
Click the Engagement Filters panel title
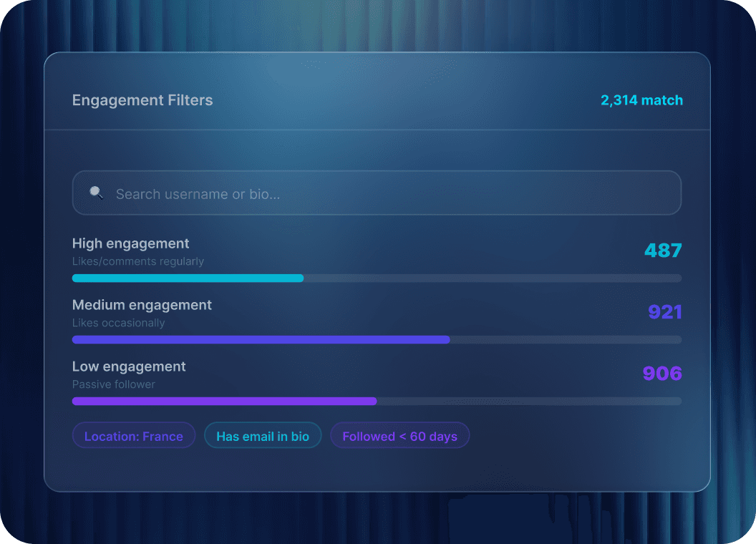click(x=142, y=100)
